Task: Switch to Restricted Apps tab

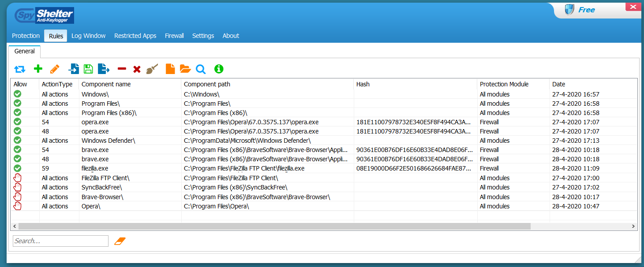Action: [135, 36]
